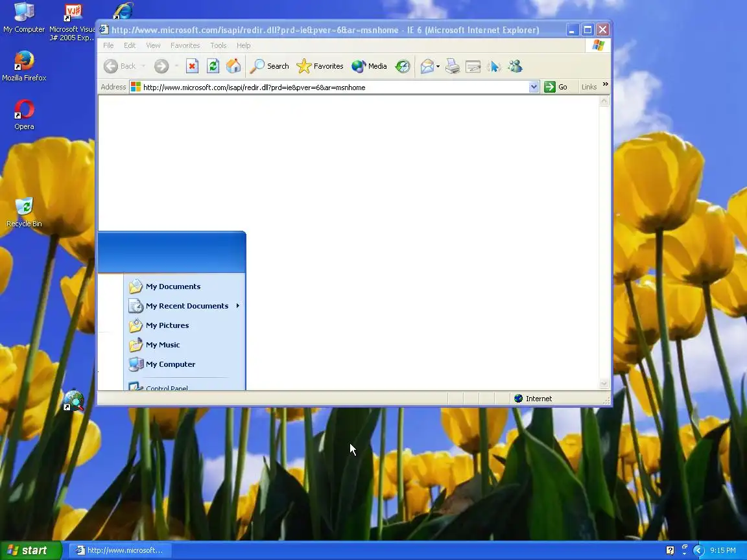Click the Stop button in IE toolbar
This screenshot has height=560, width=747.
[192, 66]
